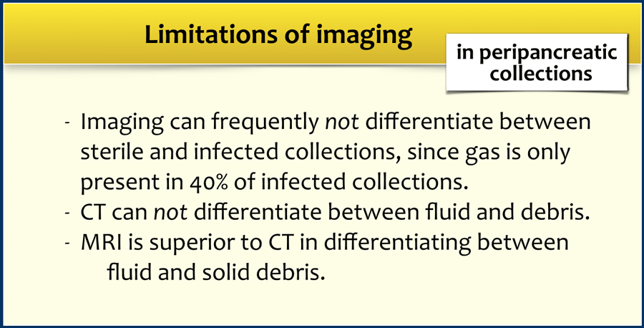Click the bullet dash before 'MRI is superior'

coord(67,243)
